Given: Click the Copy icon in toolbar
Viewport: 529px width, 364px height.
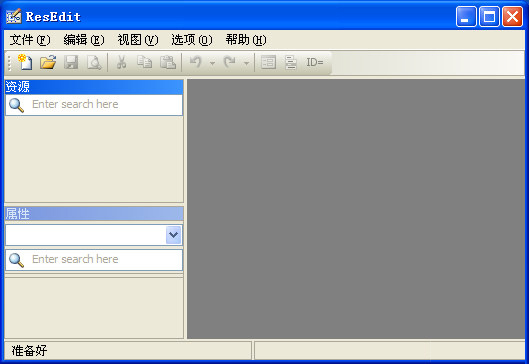Looking at the screenshot, I should [x=144, y=62].
